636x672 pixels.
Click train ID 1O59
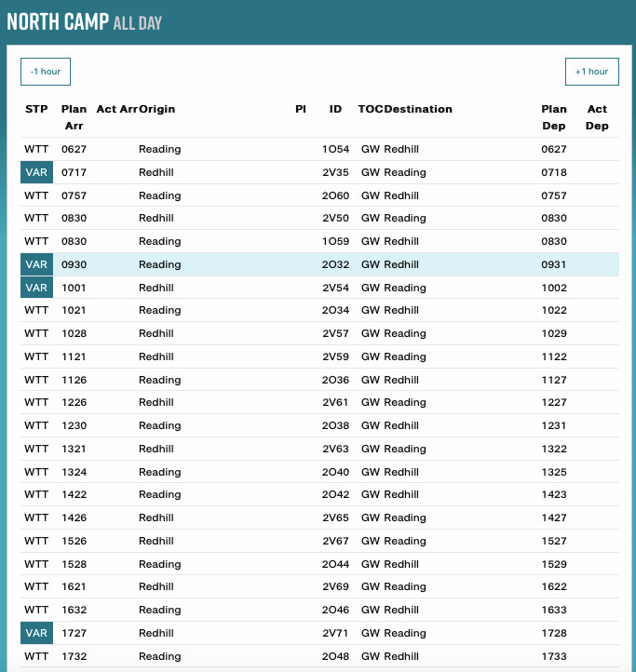click(335, 241)
